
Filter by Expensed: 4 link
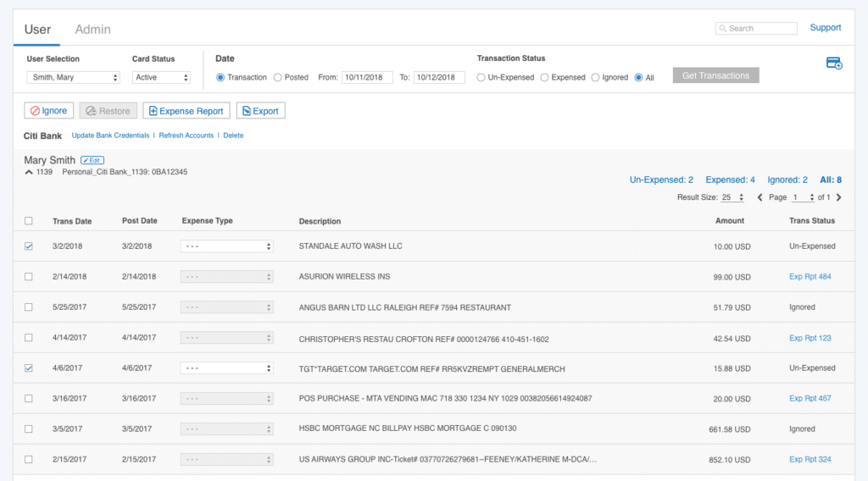730,180
